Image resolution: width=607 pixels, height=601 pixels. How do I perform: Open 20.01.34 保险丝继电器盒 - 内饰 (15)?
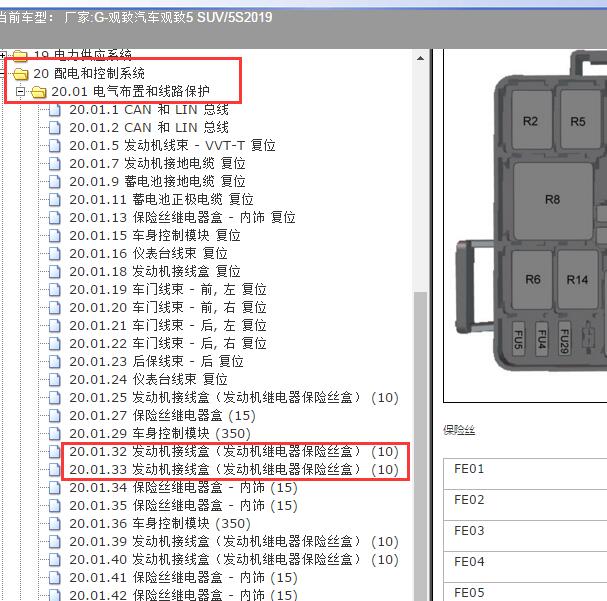(x=183, y=487)
